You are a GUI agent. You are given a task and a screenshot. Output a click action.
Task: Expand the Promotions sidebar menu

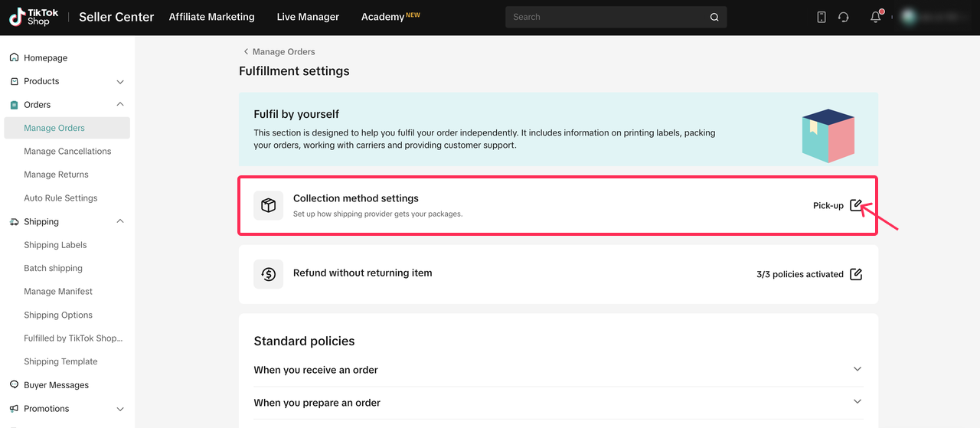point(120,409)
